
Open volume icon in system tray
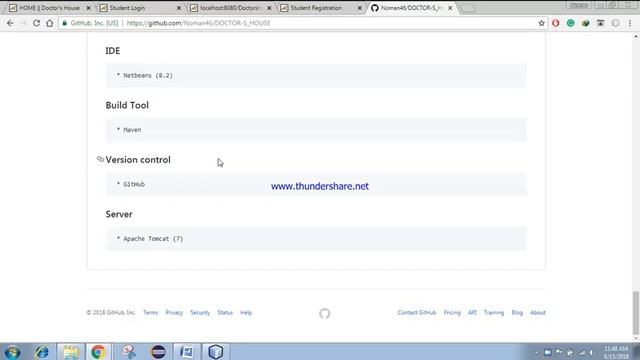tap(591, 353)
